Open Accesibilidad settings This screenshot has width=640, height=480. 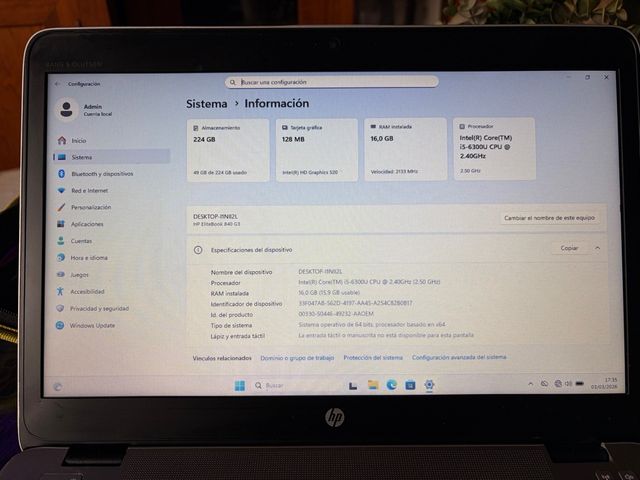[x=87, y=291]
